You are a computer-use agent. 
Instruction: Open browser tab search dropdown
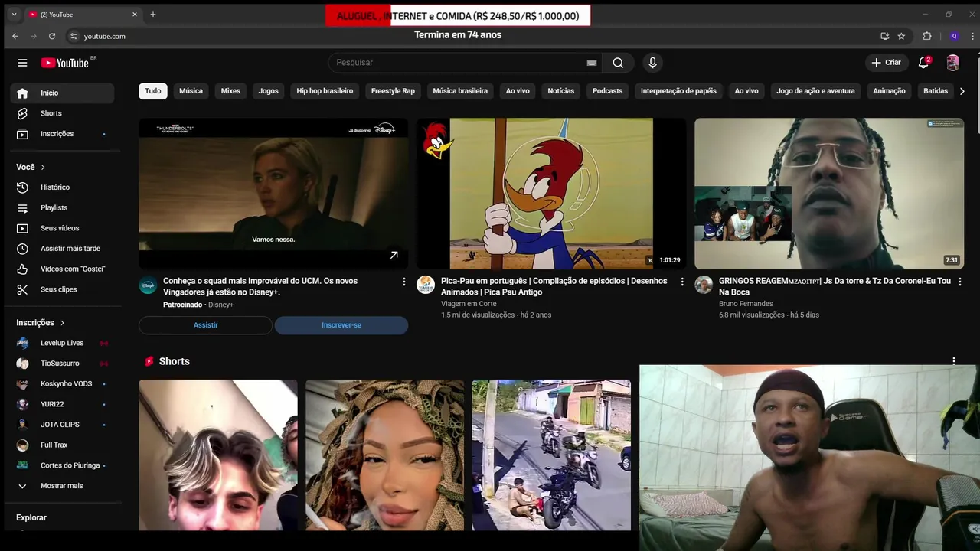click(x=14, y=15)
